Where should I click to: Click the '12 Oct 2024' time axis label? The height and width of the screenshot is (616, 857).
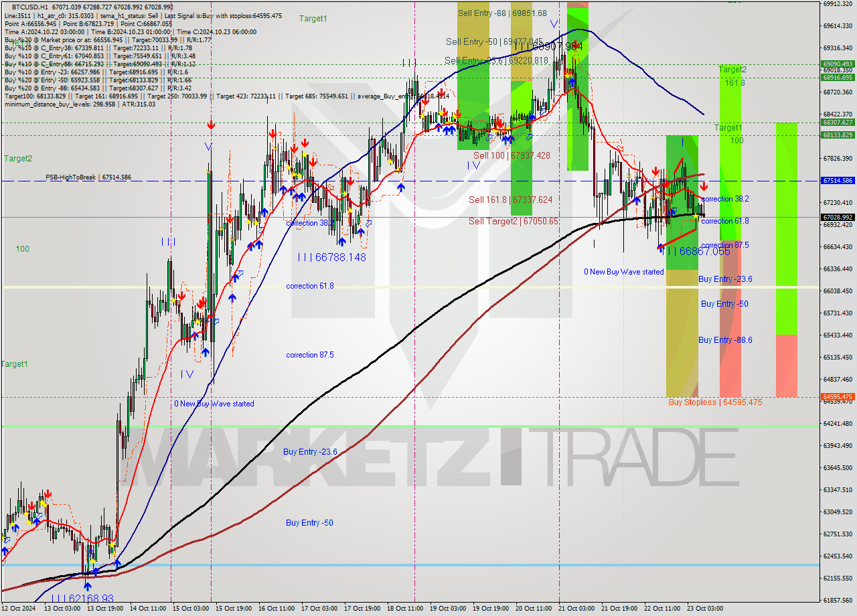19,609
